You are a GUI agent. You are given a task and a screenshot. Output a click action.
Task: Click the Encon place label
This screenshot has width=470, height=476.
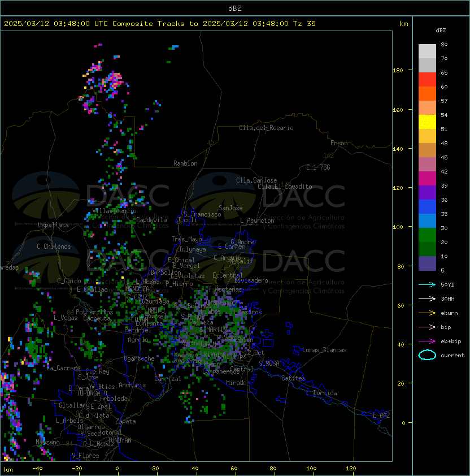point(339,143)
